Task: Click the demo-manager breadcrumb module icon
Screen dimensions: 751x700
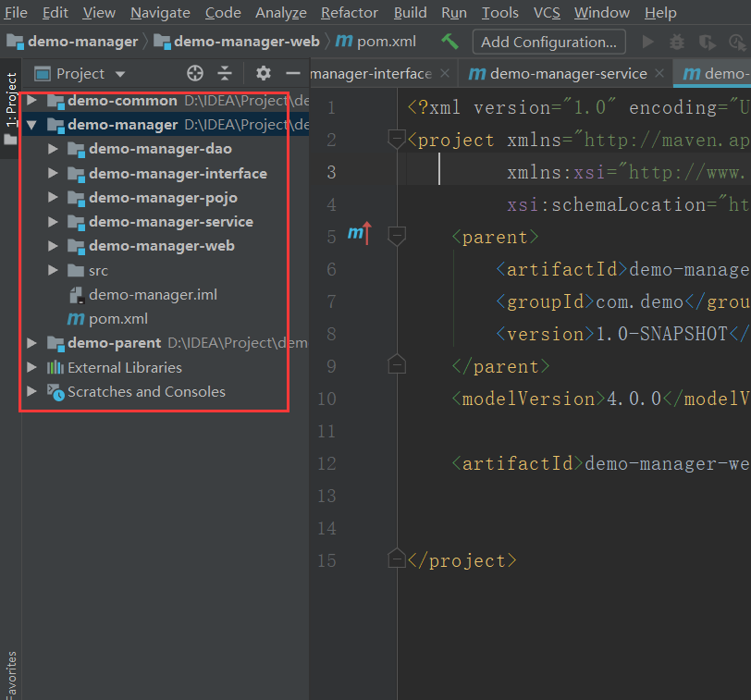Action: coord(15,43)
